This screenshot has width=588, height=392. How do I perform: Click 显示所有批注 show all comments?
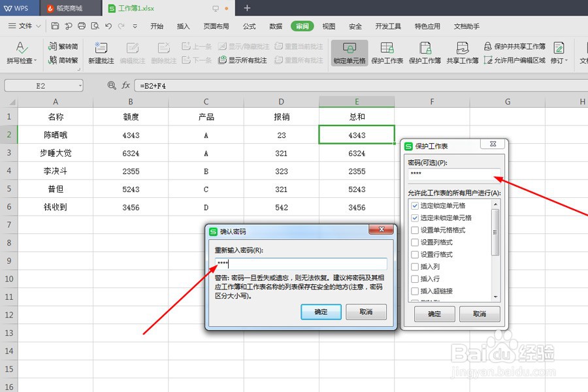point(243,60)
